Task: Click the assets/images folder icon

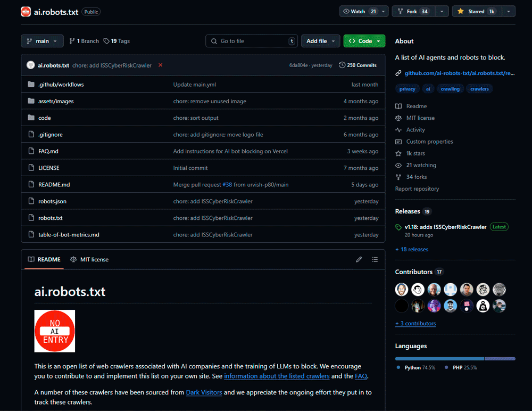Action: 31,101
